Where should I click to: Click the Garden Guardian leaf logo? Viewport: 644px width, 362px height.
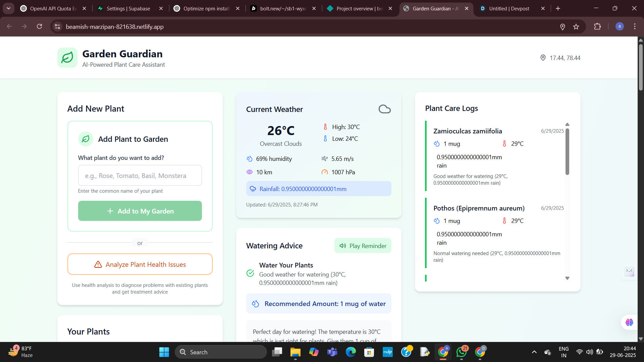pyautogui.click(x=67, y=58)
